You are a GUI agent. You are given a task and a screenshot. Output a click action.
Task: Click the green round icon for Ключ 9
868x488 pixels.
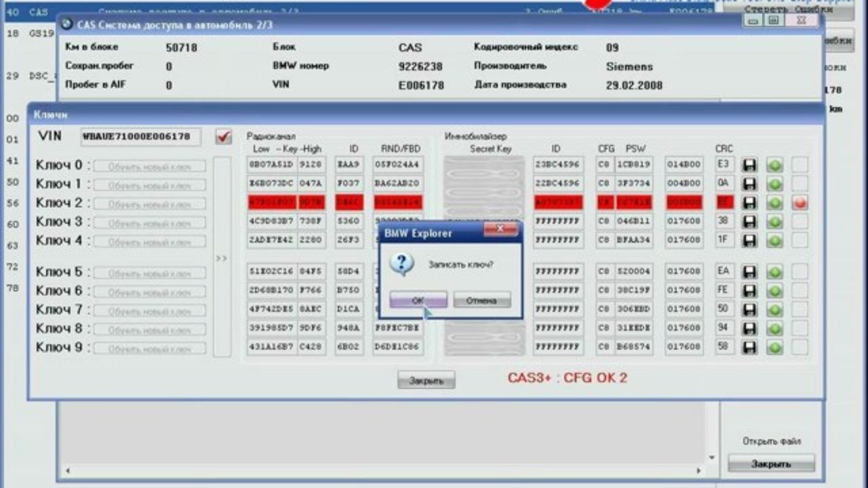[774, 348]
